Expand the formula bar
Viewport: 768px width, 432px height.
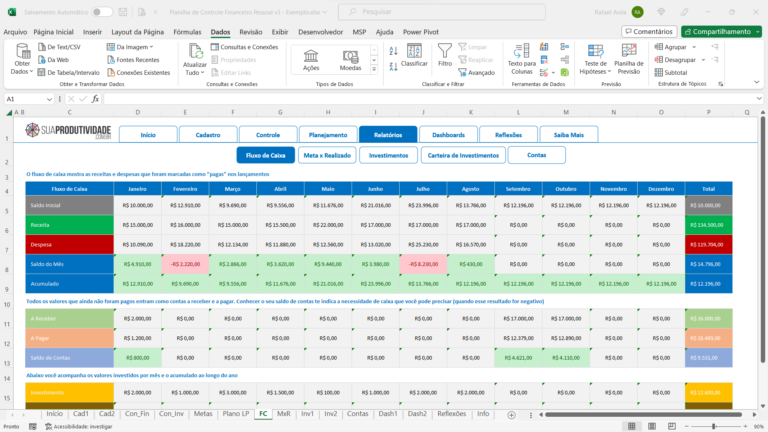click(759, 99)
